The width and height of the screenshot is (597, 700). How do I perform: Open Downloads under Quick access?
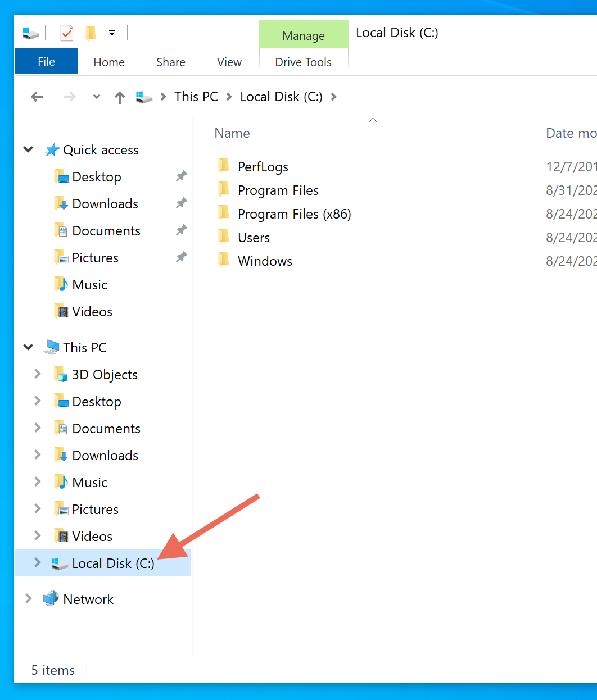(105, 204)
